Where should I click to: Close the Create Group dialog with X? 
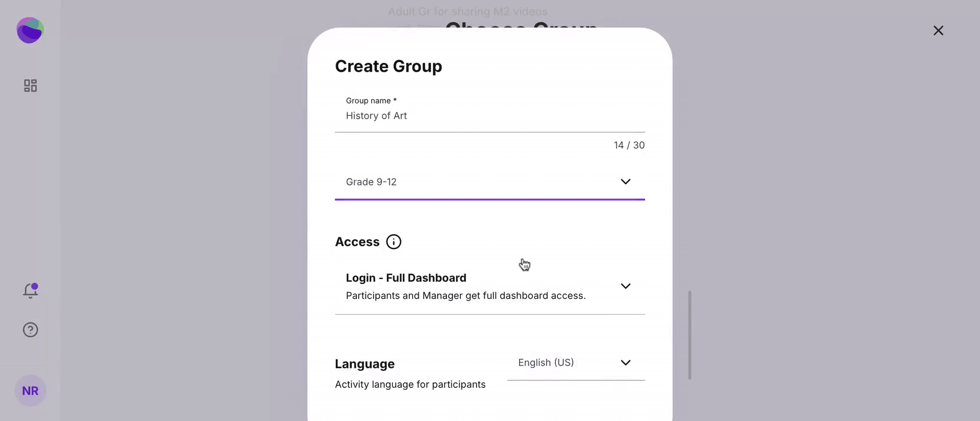click(938, 31)
